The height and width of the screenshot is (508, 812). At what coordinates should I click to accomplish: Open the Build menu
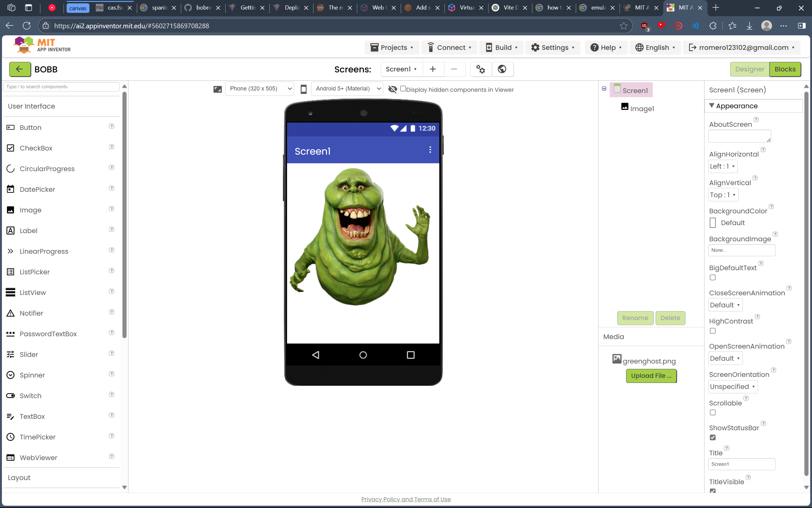pyautogui.click(x=501, y=48)
